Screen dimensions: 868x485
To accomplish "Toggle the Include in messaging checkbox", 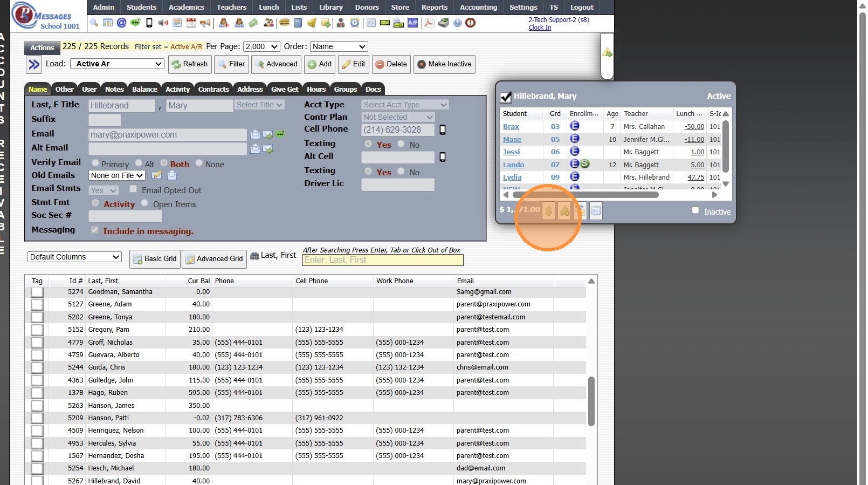I will click(x=95, y=230).
